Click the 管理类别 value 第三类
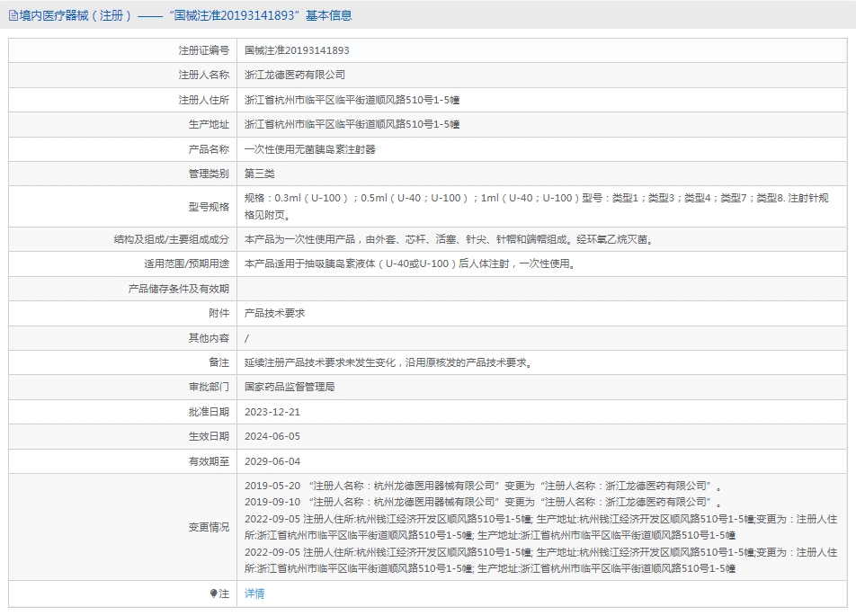Image resolution: width=856 pixels, height=616 pixels. pos(259,174)
